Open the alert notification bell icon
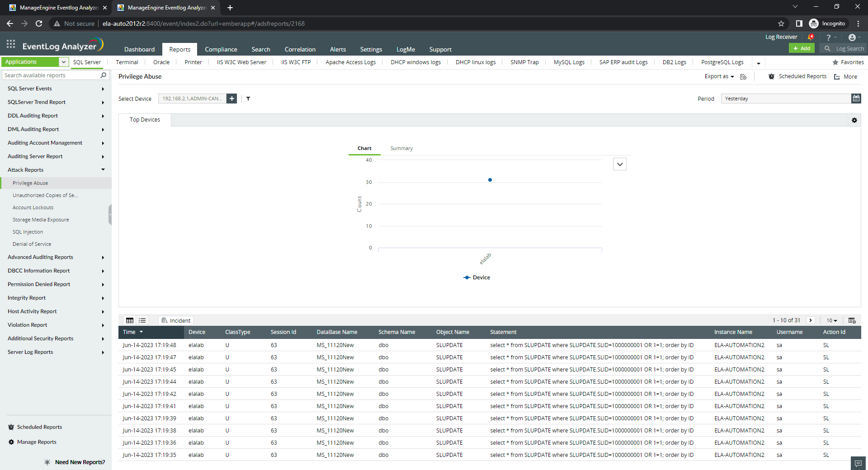The image size is (868, 470). [811, 37]
